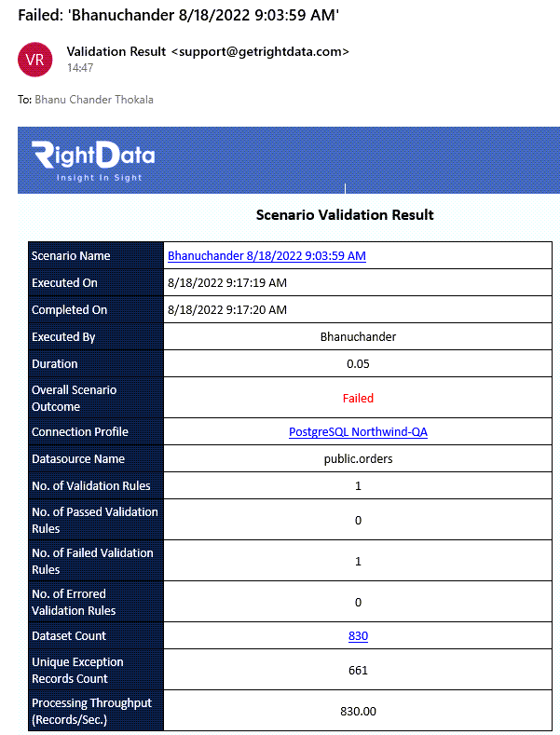Click the RightData logo in banner
Image resolution: width=560 pixels, height=735 pixels.
pos(93,160)
